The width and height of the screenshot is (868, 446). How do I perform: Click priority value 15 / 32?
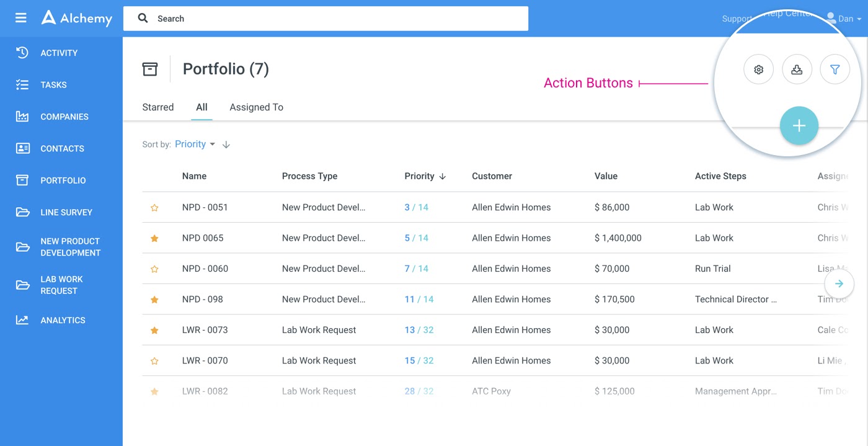click(418, 360)
